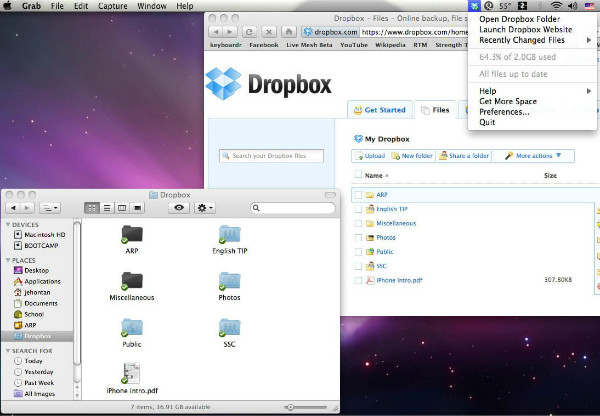This screenshot has height=416, width=600.
Task: Select the Miscellaneous folder in Finder
Action: click(x=132, y=281)
